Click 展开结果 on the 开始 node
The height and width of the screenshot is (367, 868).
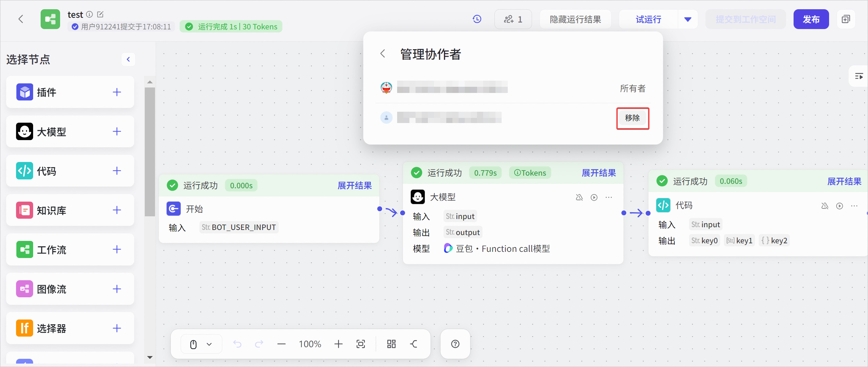(x=354, y=186)
